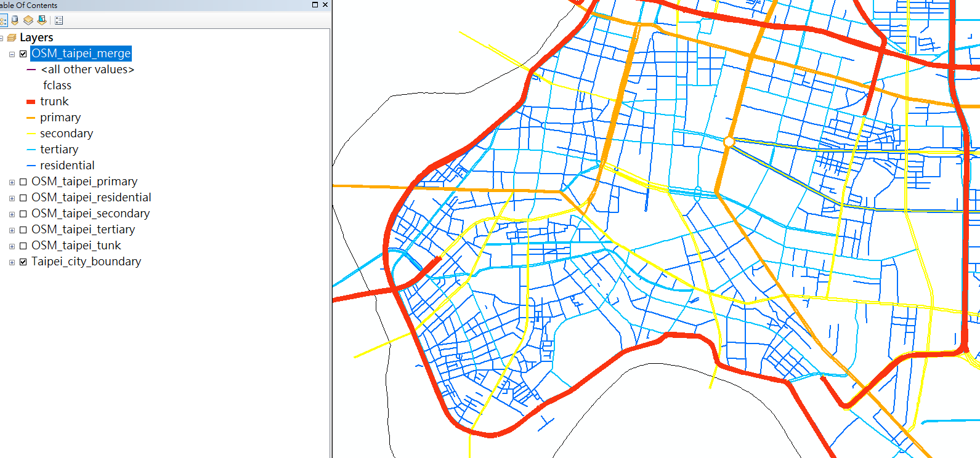
Task: Click the residential legend label
Action: tap(67, 166)
